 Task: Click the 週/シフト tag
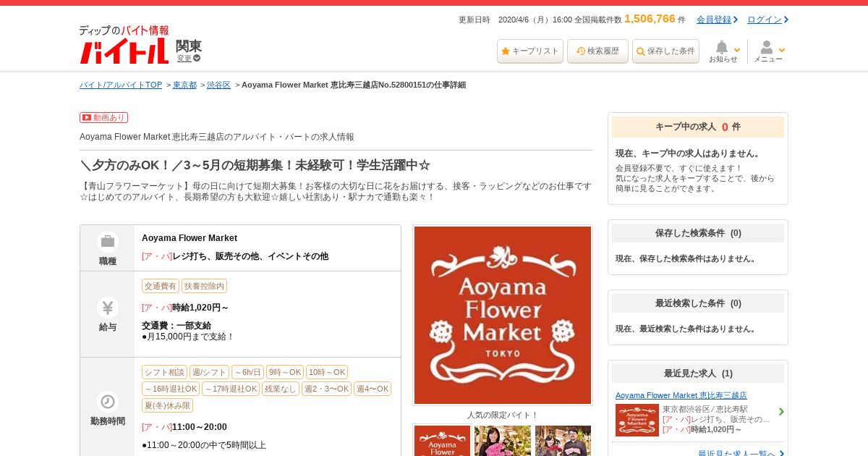209,371
